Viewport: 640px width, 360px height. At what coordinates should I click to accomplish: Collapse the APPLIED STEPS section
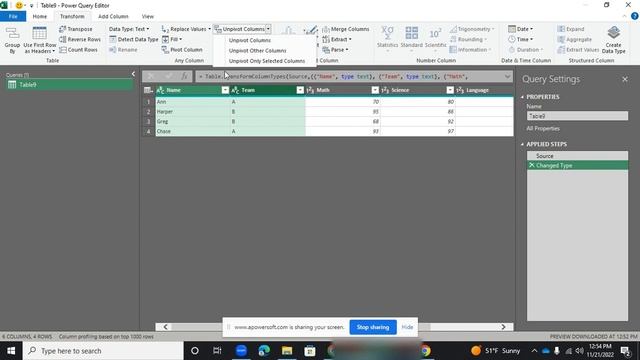pyautogui.click(x=522, y=144)
